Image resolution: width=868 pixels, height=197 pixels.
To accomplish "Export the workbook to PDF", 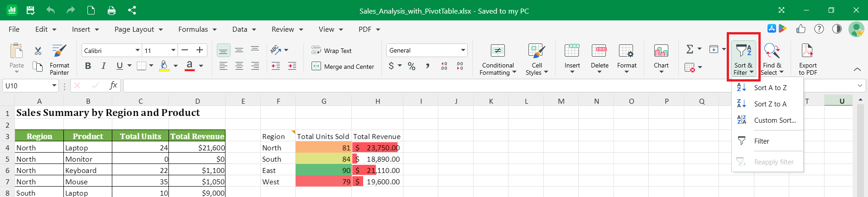I will (x=808, y=60).
